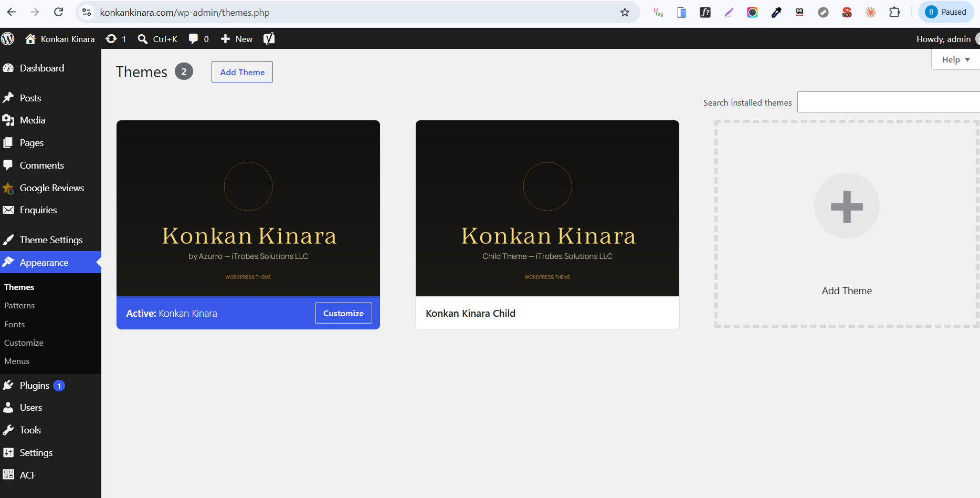Image resolution: width=980 pixels, height=498 pixels.
Task: Open the WordPress logo menu
Action: pos(8,39)
